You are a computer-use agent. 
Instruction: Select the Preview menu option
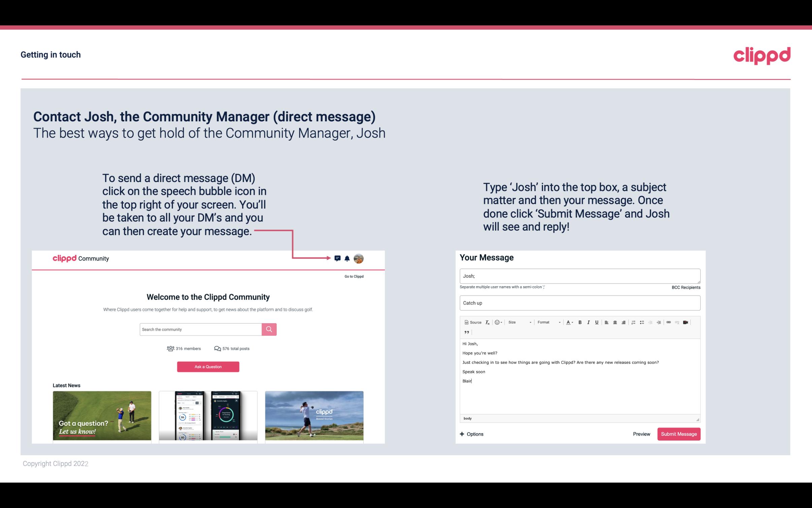coord(641,434)
